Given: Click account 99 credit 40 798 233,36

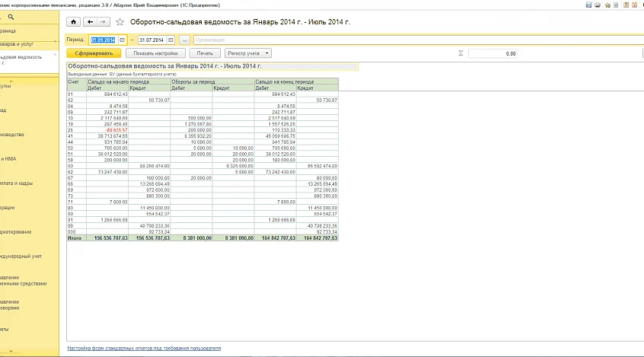Looking at the screenshot, I should 155,226.
